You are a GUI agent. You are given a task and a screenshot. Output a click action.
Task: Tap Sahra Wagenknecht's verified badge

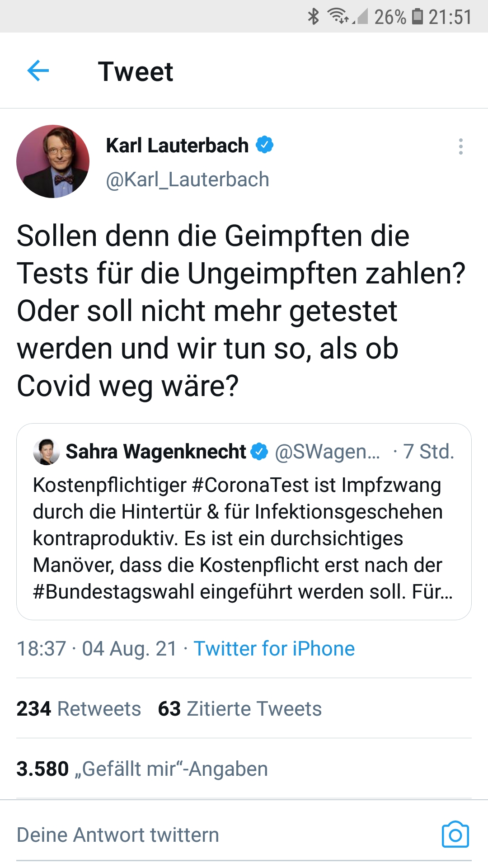point(259,452)
